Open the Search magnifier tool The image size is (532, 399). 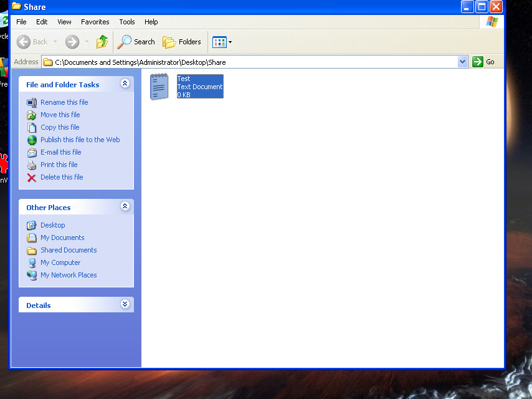click(x=136, y=42)
